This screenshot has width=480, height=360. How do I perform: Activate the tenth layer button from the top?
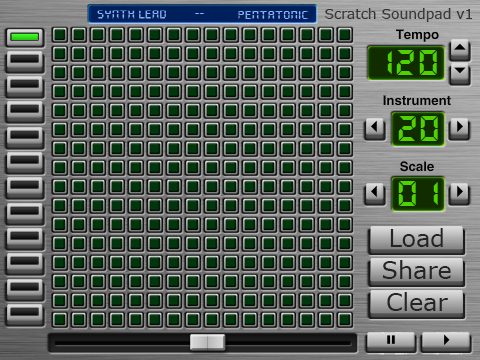coord(25,264)
